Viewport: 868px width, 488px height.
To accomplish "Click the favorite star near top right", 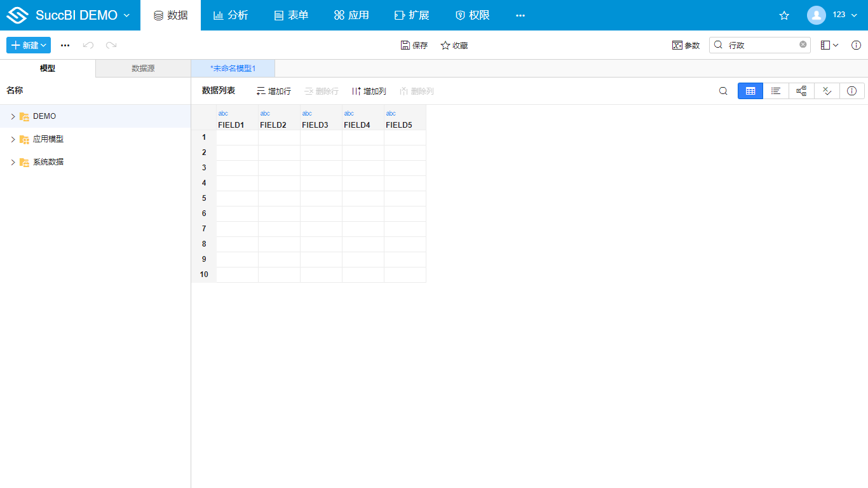I will (x=784, y=15).
